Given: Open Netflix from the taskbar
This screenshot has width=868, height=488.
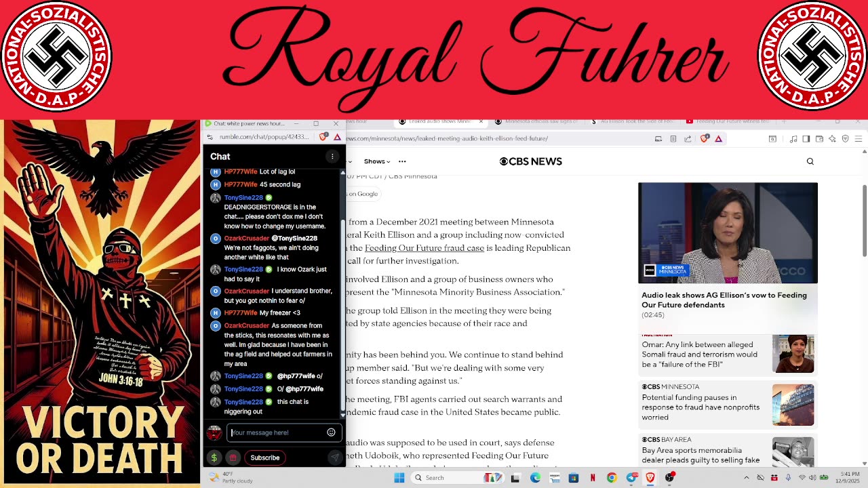Looking at the screenshot, I should 593,478.
